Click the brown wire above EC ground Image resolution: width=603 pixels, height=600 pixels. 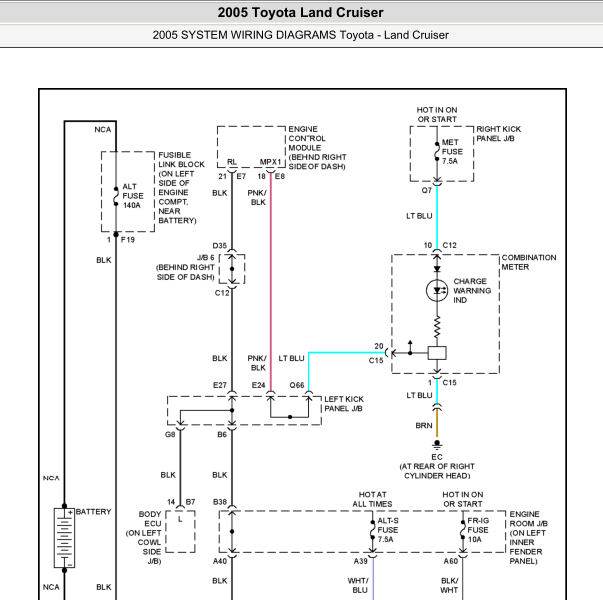(437, 425)
